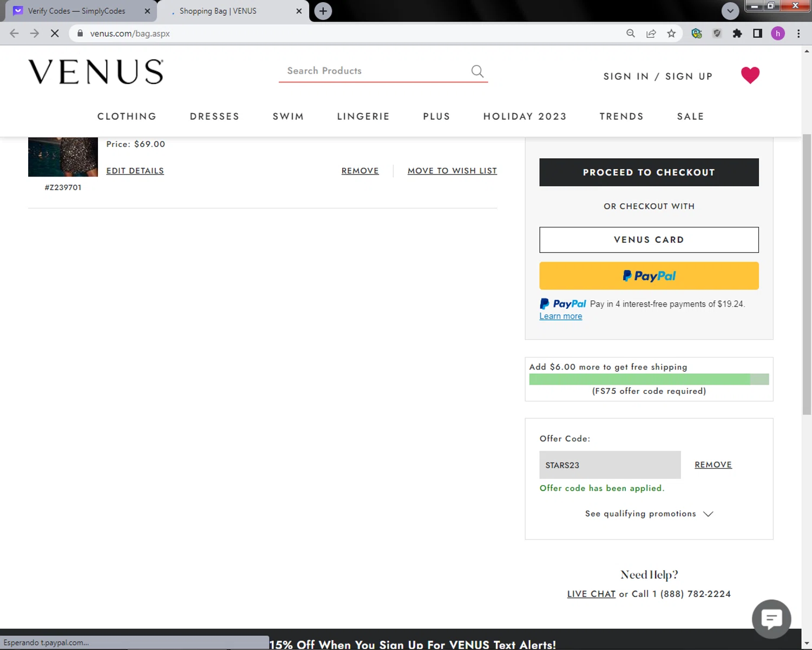Checkout with the yellow PayPal button
The height and width of the screenshot is (650, 812).
pos(649,276)
